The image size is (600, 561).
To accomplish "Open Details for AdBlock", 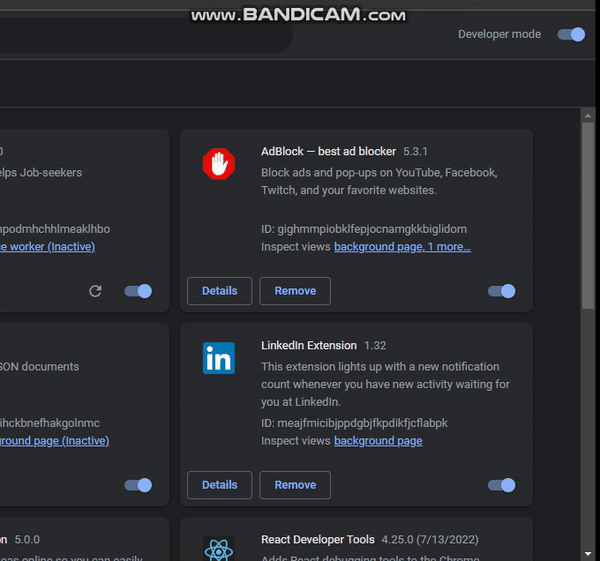I will 219,291.
